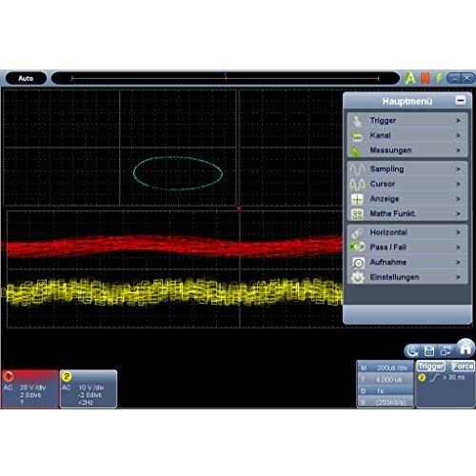Viewport: 476px width, 476px height.
Task: Click the trigger position marker in top bar
Action: point(226,76)
